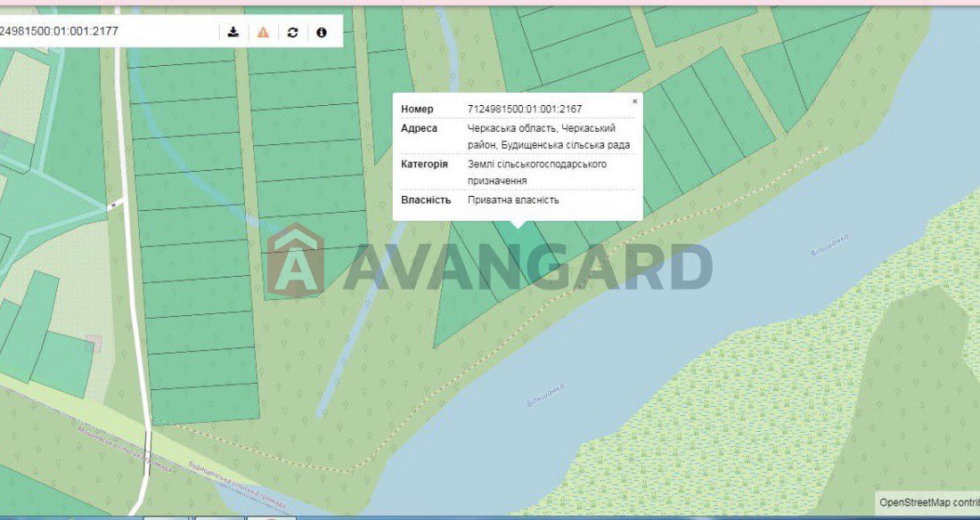Close the parcel info popup

634,102
